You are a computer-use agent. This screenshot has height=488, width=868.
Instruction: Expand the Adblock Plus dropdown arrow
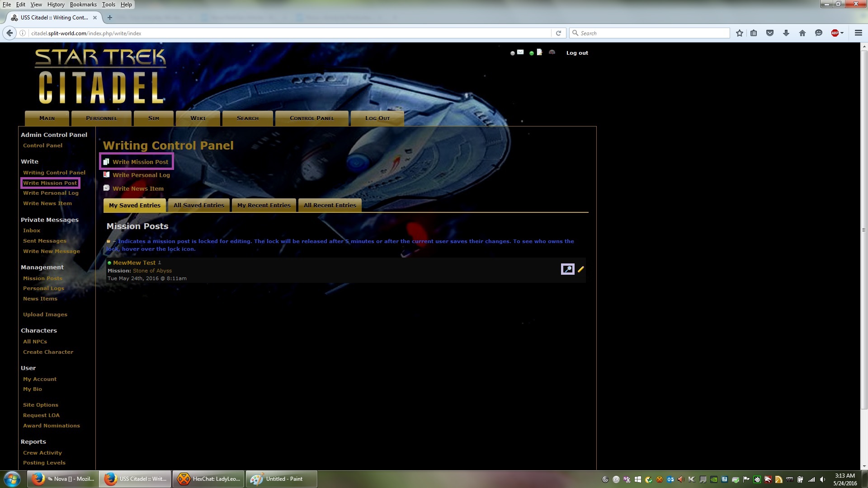click(x=842, y=33)
